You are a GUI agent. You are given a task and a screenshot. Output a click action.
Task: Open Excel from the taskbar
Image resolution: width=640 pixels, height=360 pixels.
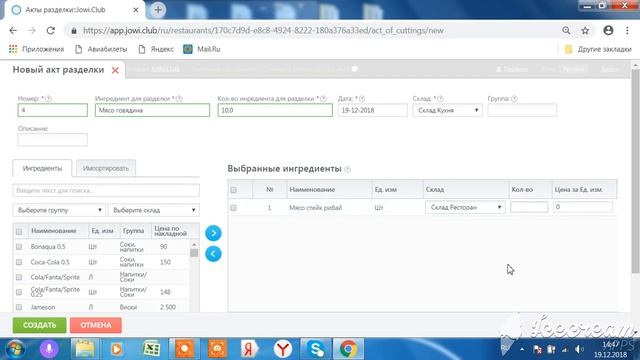coord(151,349)
